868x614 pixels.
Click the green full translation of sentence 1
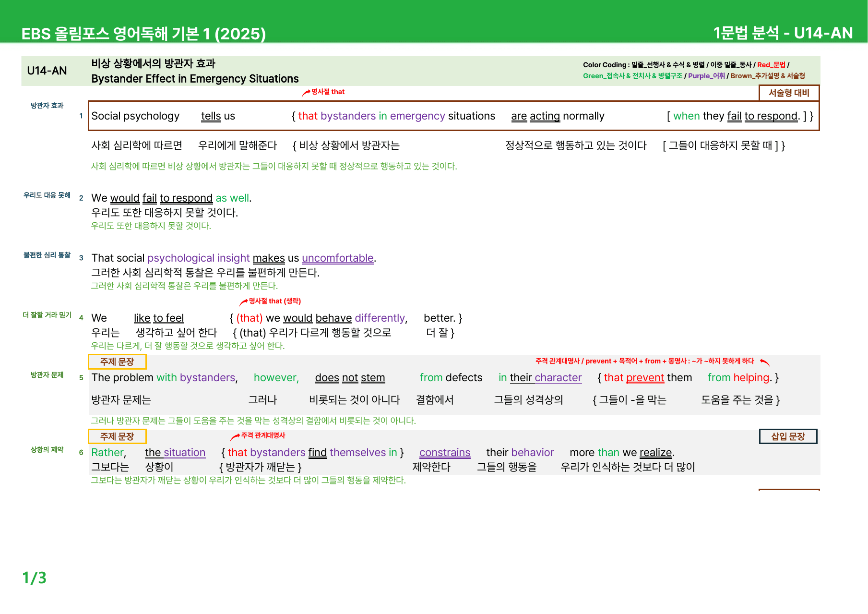tap(274, 167)
